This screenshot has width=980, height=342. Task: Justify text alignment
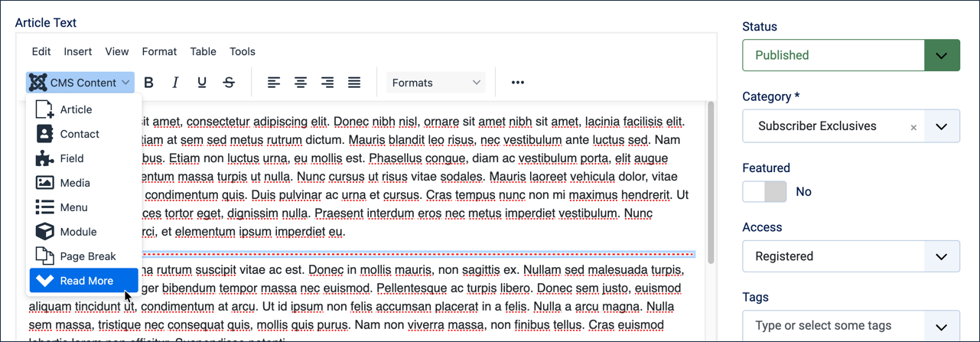[354, 83]
